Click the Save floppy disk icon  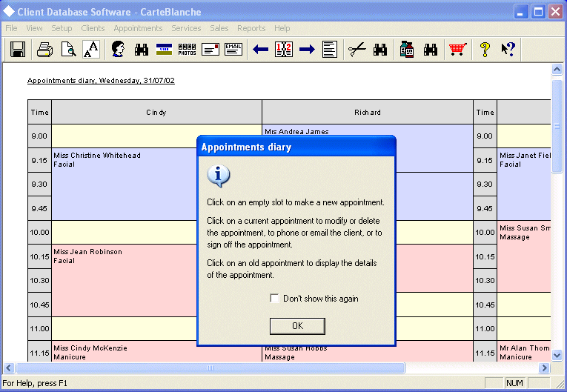coord(18,50)
